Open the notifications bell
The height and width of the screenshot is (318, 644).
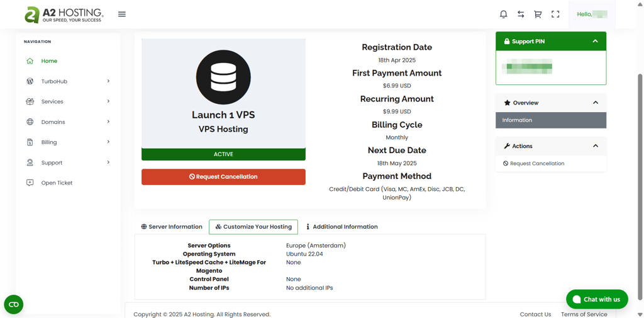504,14
